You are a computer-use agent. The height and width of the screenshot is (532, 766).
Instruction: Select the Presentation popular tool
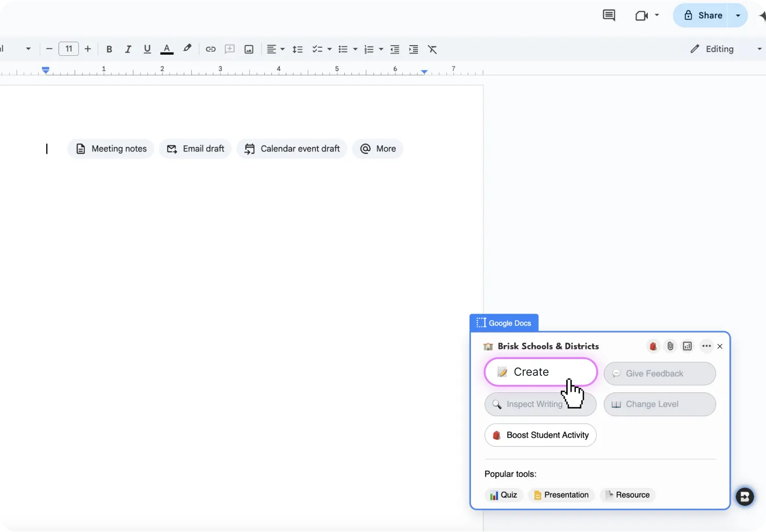coord(561,495)
